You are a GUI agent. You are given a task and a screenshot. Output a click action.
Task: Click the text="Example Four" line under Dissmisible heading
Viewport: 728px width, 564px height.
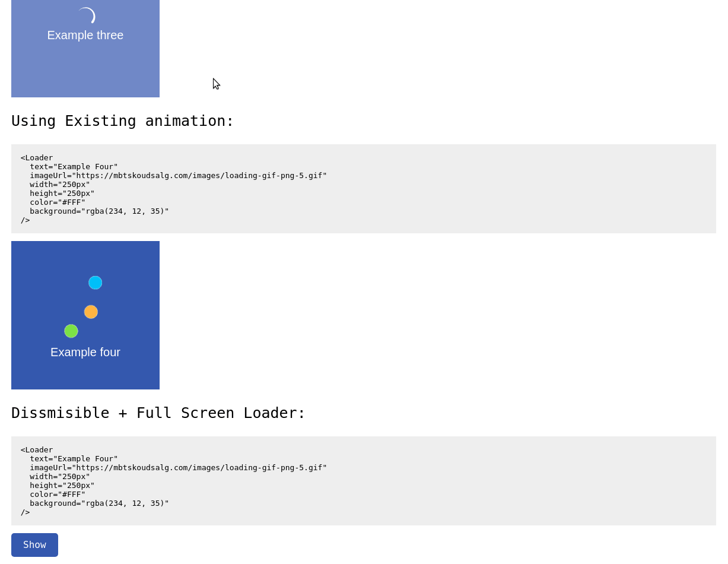[x=74, y=459]
